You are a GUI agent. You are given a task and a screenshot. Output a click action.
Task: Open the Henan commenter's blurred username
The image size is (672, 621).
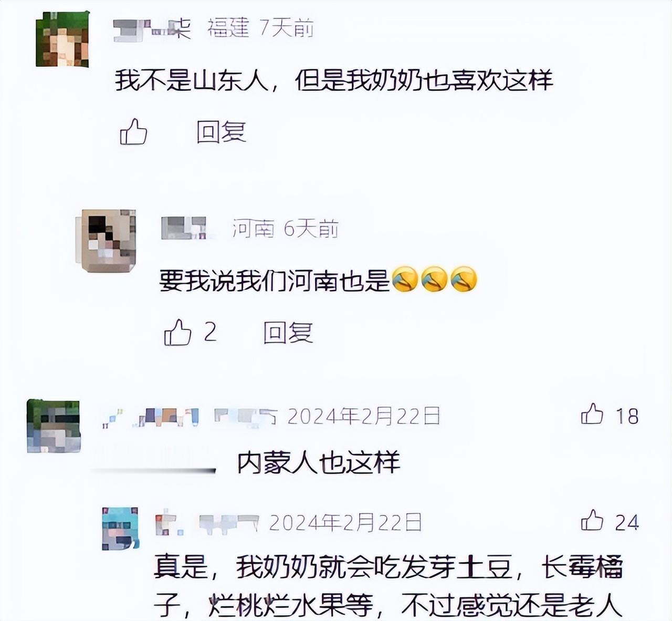tap(184, 229)
